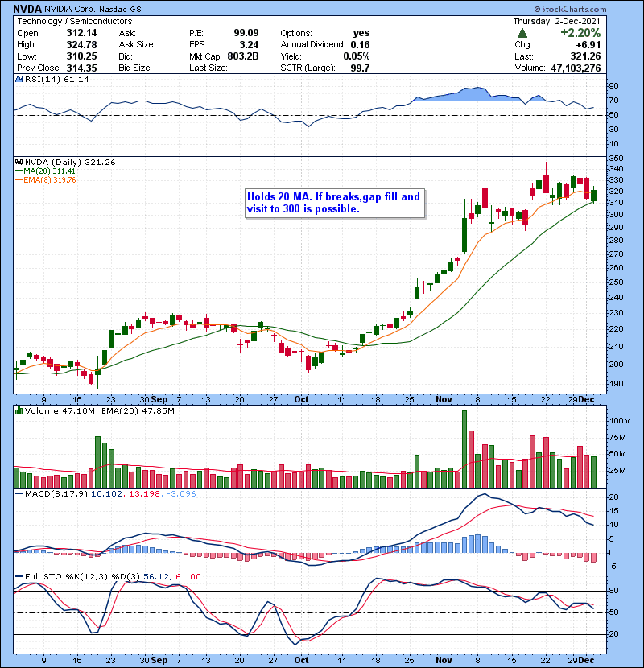This screenshot has width=644, height=668.
Task: Click the NVDA (Daily) 321.26 chart label
Action: coord(70,163)
